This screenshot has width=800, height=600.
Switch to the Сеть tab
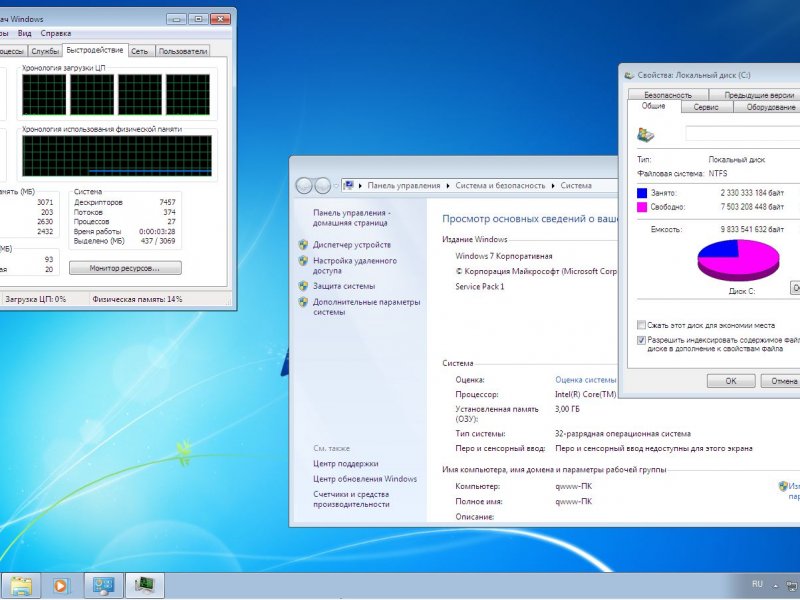[x=140, y=50]
